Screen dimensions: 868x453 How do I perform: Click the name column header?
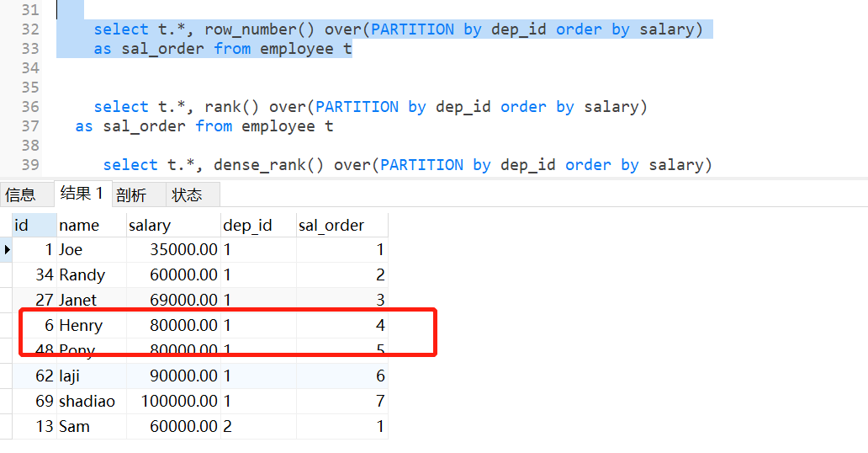point(92,225)
